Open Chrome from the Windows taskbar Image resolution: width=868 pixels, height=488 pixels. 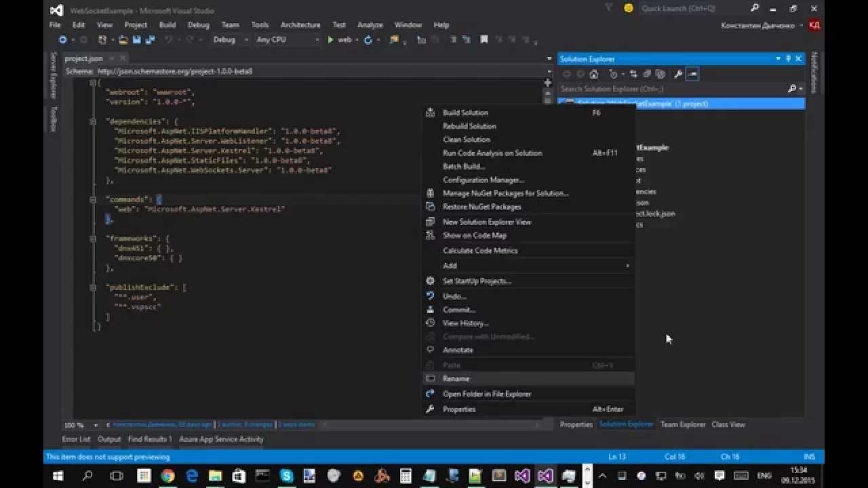coord(167,476)
